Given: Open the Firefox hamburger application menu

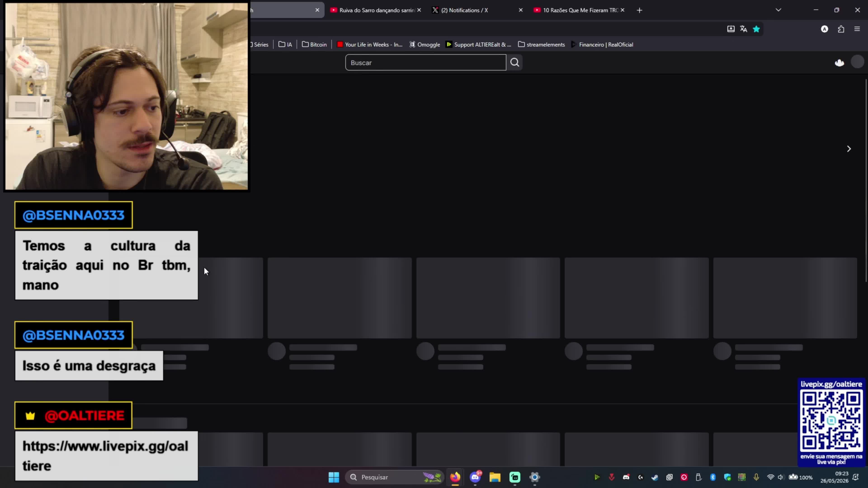Looking at the screenshot, I should [857, 29].
